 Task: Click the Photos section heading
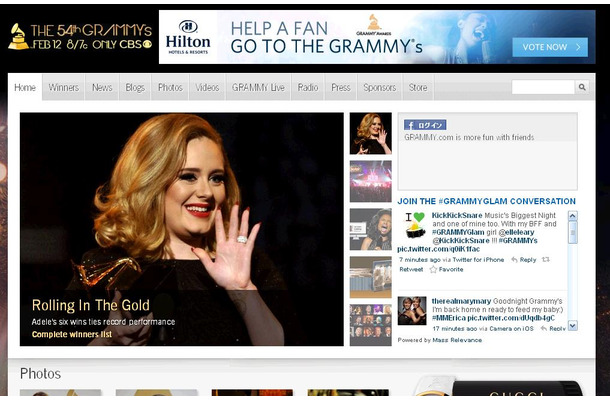pyautogui.click(x=40, y=374)
